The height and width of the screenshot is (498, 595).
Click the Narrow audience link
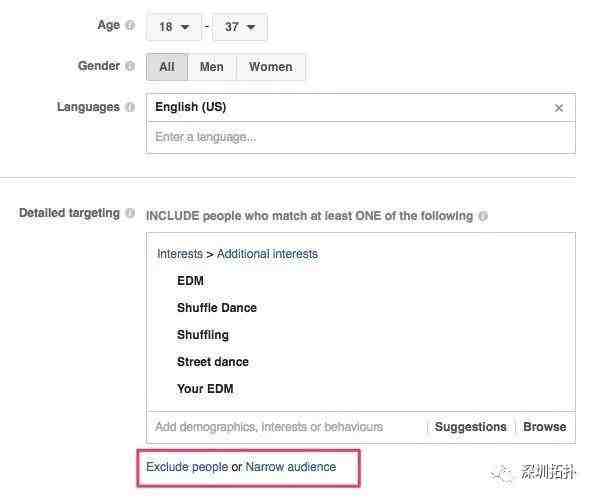coord(291,466)
